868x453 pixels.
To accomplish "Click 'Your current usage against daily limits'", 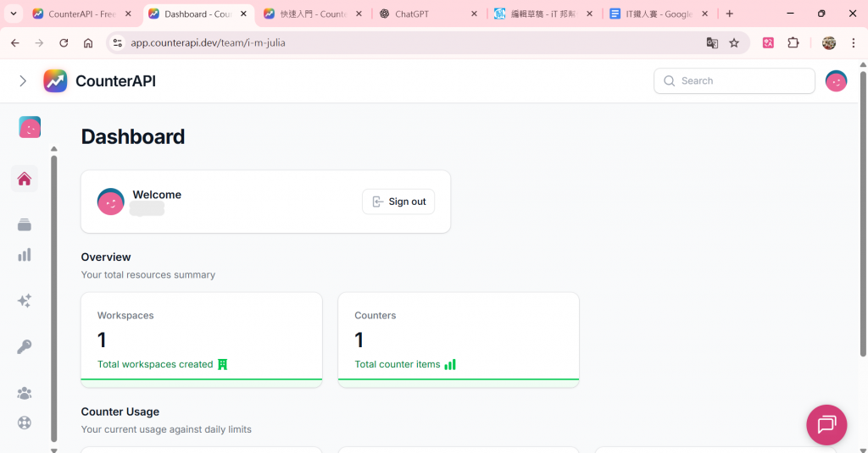I will pos(166,429).
